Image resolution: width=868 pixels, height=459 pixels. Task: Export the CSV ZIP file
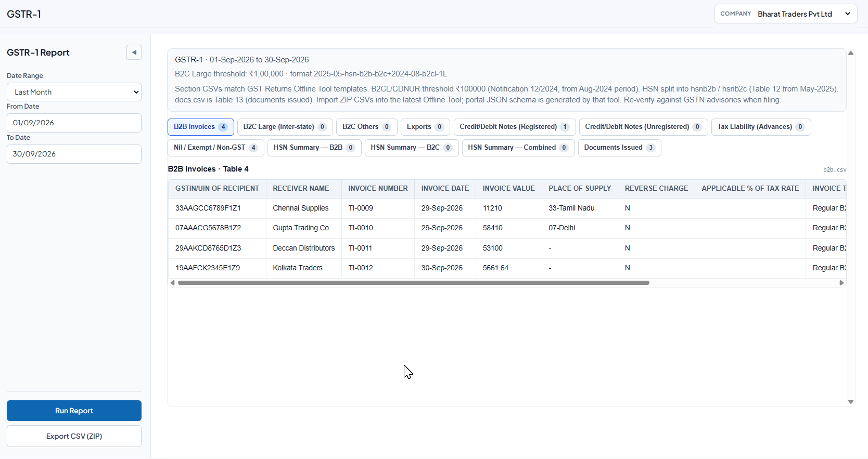tap(74, 436)
